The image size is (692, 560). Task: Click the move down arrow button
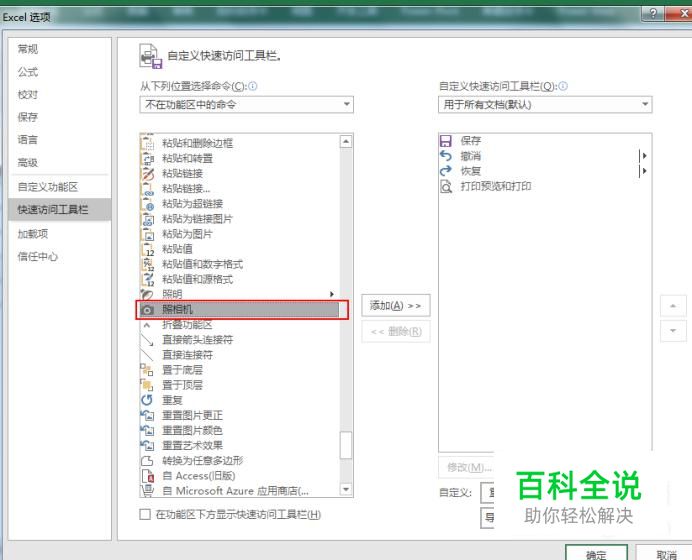673,331
